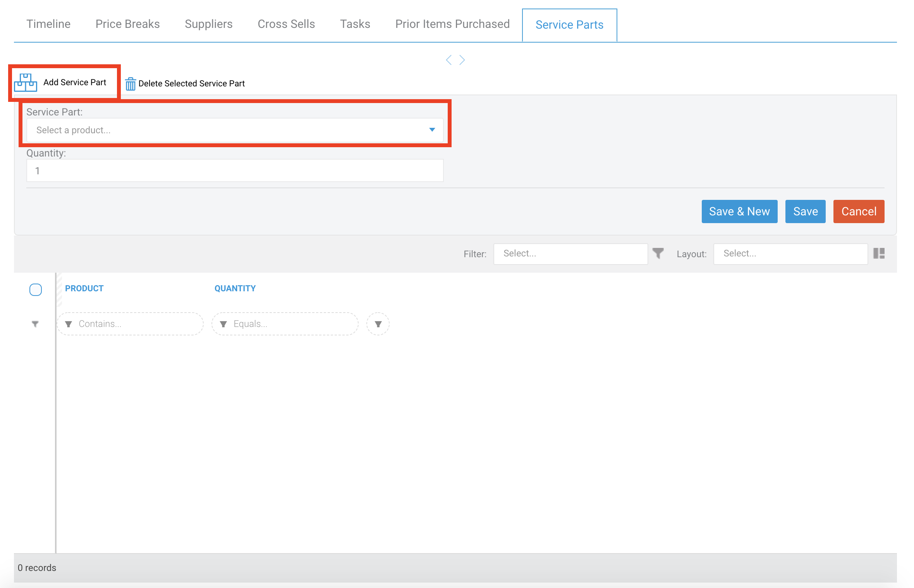Image resolution: width=914 pixels, height=588 pixels.
Task: Sort by the QUANTITY column header
Action: [x=235, y=289]
